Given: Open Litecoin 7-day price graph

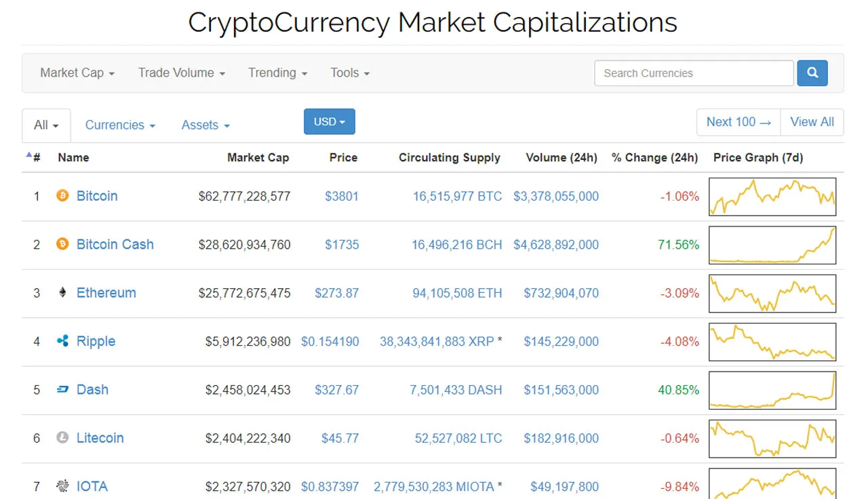Looking at the screenshot, I should (772, 439).
